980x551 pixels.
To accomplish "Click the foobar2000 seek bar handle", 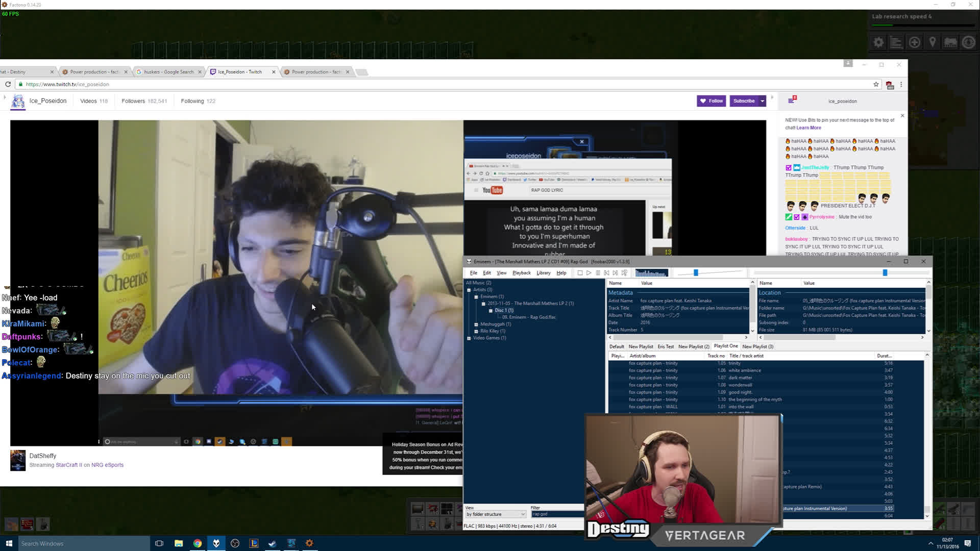I will pyautogui.click(x=885, y=273).
